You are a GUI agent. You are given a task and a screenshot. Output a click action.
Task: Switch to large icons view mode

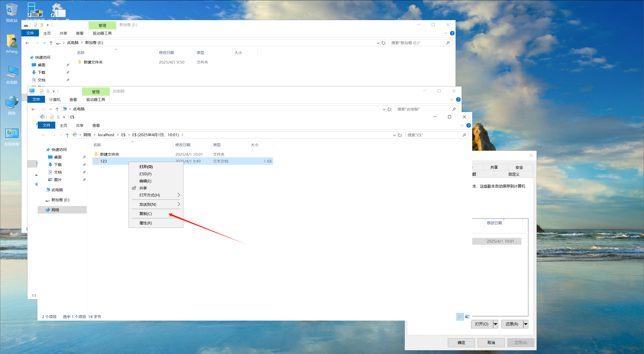[x=467, y=317]
